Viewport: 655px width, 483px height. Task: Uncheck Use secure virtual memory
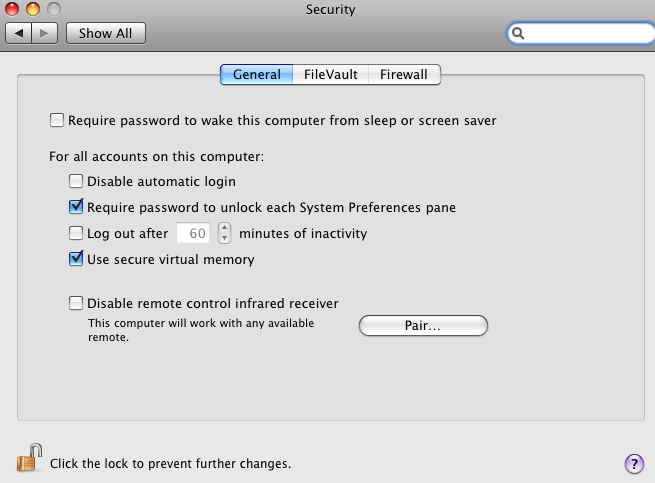(x=76, y=260)
